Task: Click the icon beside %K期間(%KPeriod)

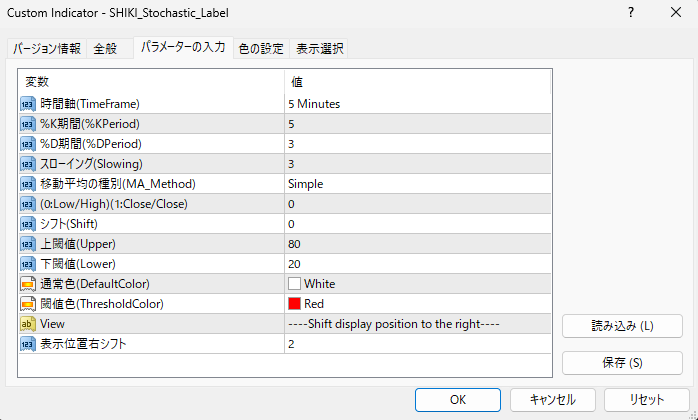Action: [x=28, y=123]
